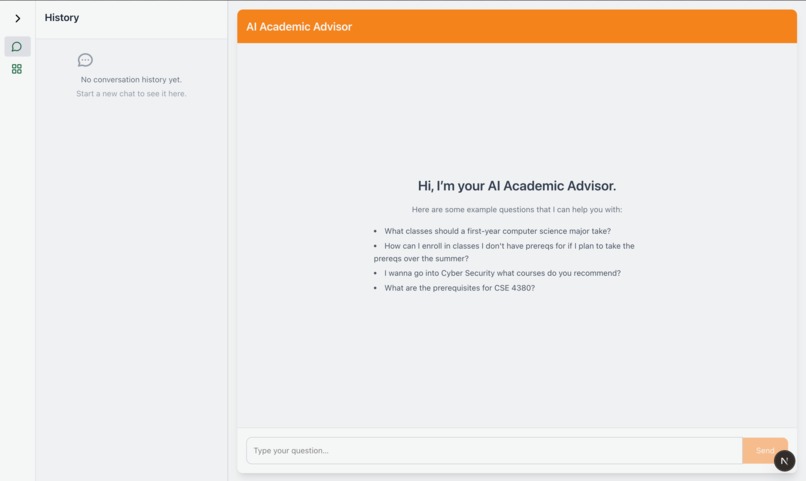Click the 'Hi, I'm your AI Academic Advisor.' heading
The width and height of the screenshot is (806, 481).
[517, 186]
